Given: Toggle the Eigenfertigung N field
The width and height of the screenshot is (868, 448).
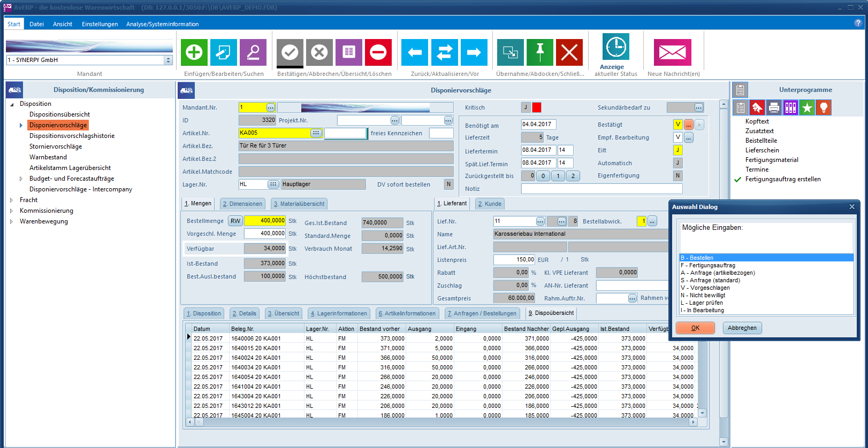Looking at the screenshot, I should (677, 175).
